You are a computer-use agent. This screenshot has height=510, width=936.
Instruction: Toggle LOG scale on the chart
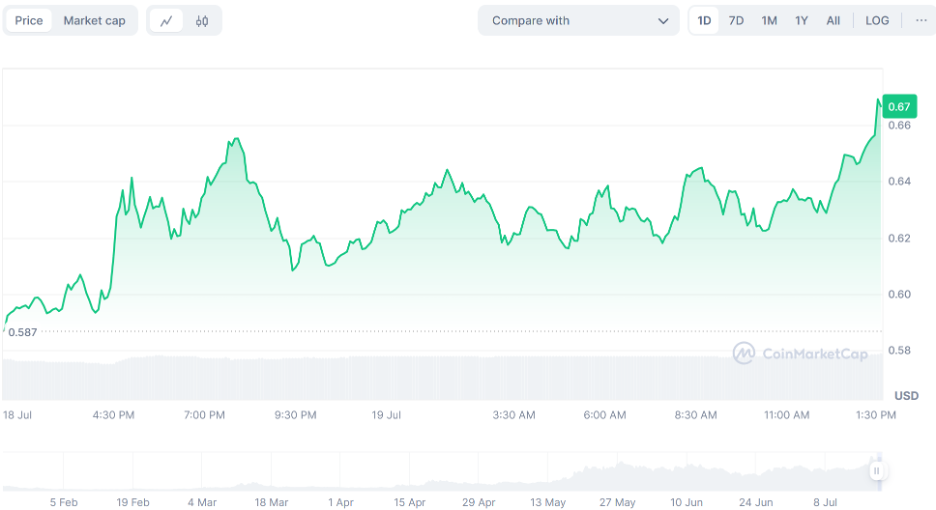877,21
